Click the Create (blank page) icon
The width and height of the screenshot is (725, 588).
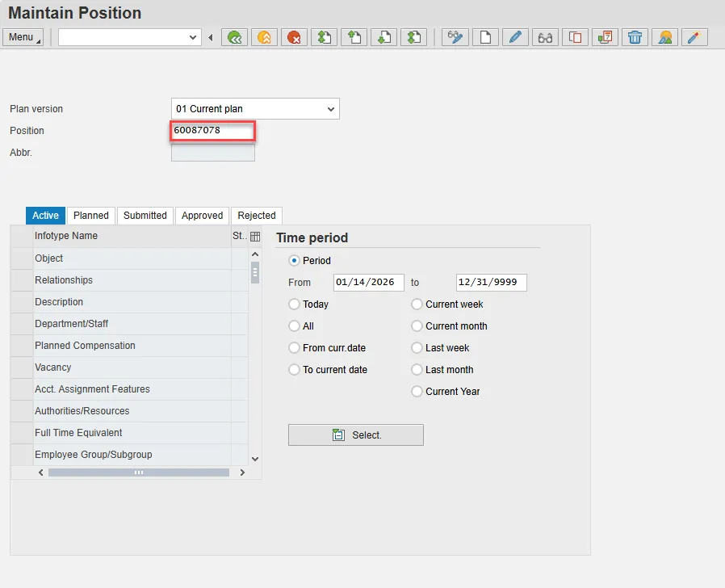tap(485, 37)
